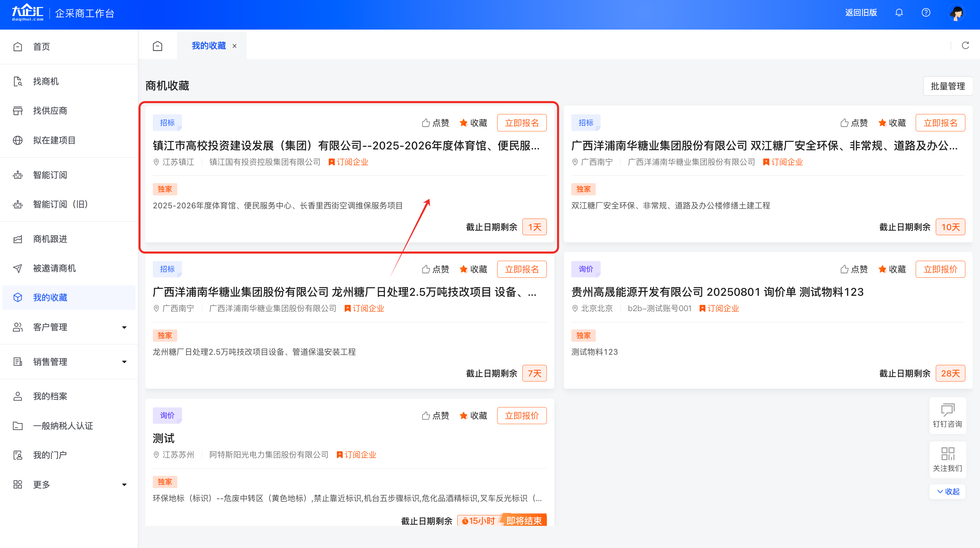This screenshot has width=980, height=548.
Task: Click 立即报名 on 龙州糖厂 card
Action: tap(522, 270)
